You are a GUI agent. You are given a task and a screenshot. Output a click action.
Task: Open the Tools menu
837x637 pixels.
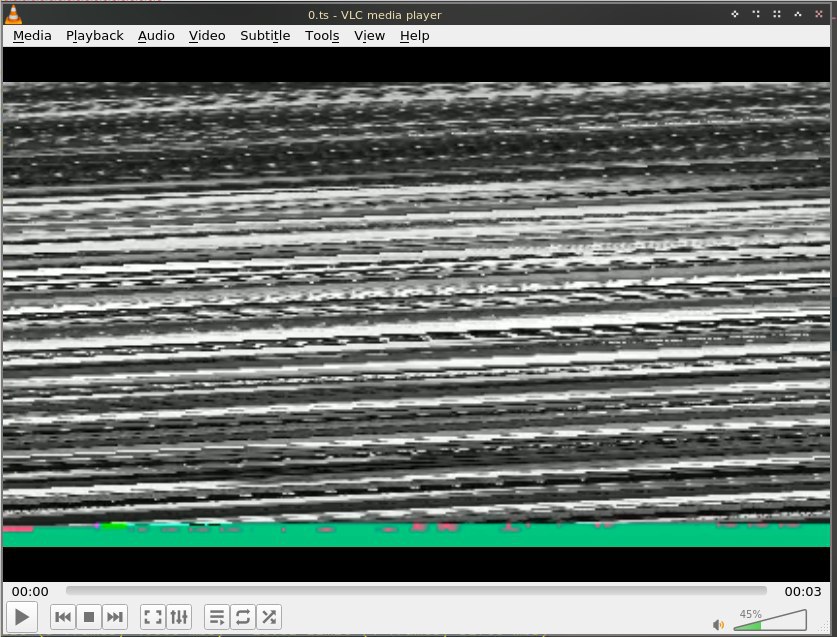click(x=322, y=36)
